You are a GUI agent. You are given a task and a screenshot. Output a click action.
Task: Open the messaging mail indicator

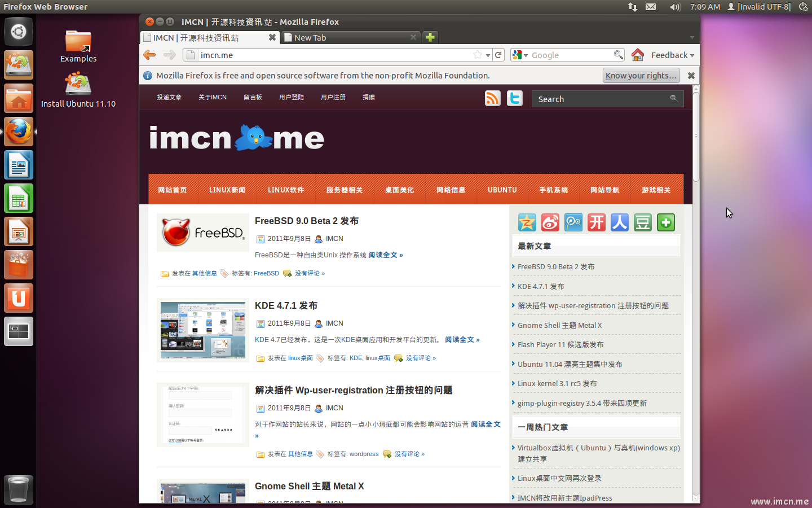coord(651,7)
